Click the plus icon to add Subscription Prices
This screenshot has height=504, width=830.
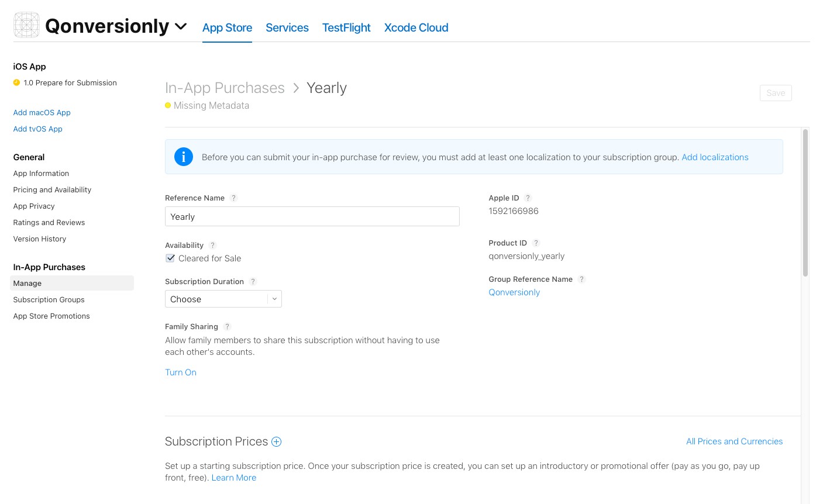(x=275, y=441)
